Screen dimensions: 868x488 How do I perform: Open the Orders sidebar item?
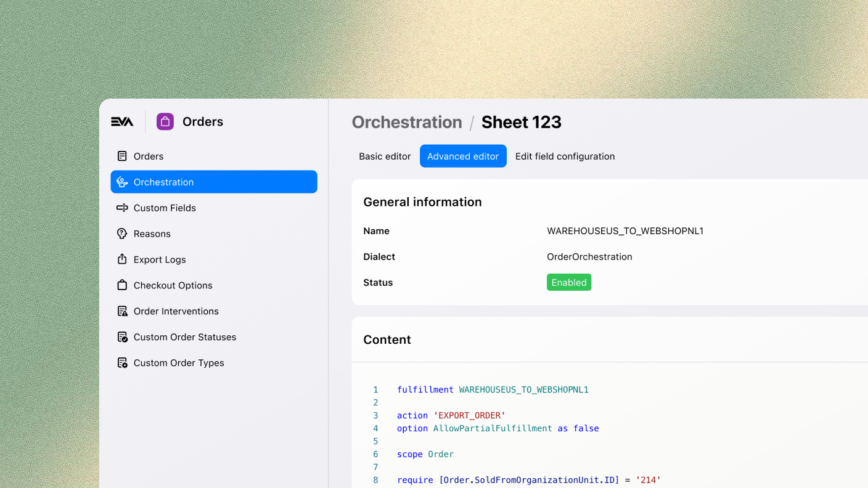214,157
